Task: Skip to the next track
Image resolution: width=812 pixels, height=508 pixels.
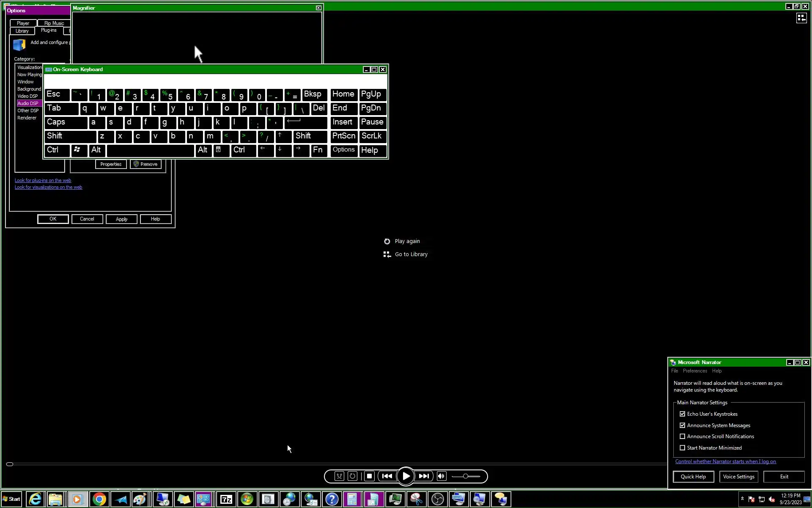Action: coord(424,476)
